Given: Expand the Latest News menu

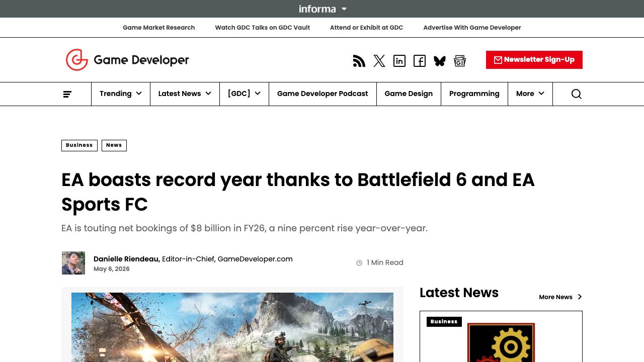Looking at the screenshot, I should [185, 94].
